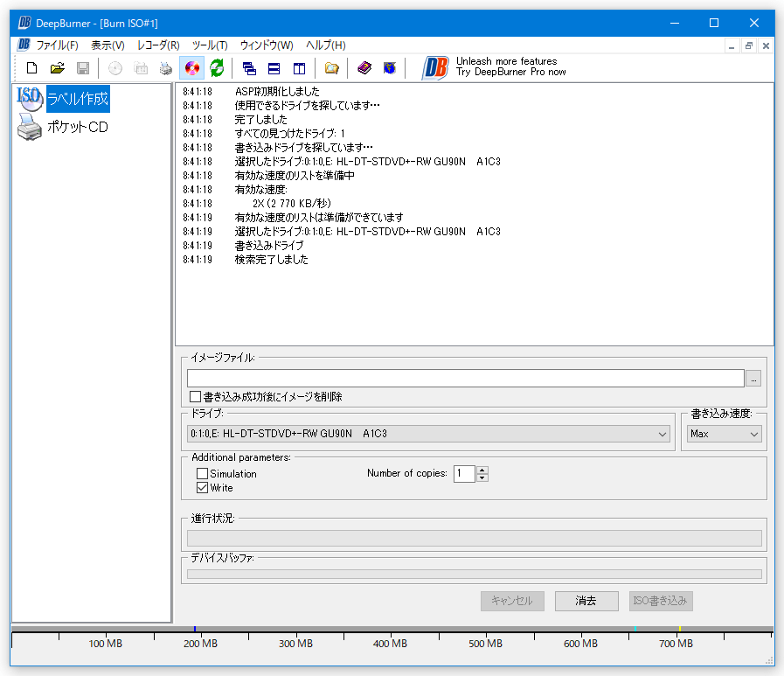Tile windows horizontally using the toolbar icon
The width and height of the screenshot is (784, 676).
[x=274, y=68]
